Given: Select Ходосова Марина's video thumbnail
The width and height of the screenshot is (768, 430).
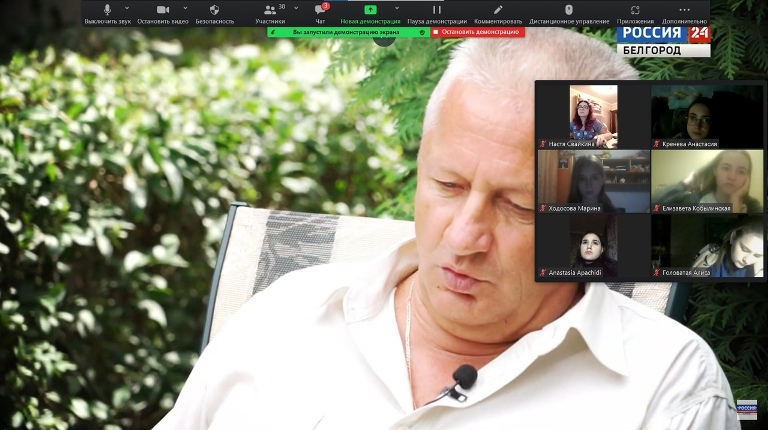Looking at the screenshot, I should coord(593,180).
